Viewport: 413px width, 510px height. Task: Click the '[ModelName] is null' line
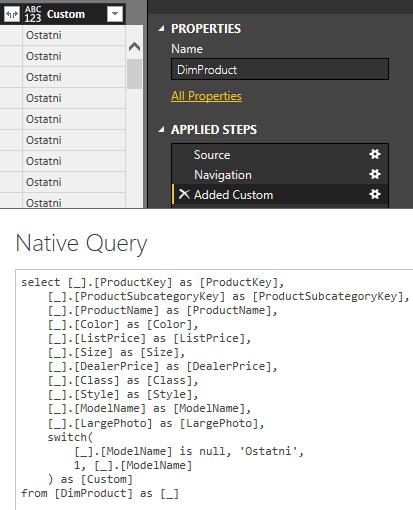pyautogui.click(x=189, y=451)
